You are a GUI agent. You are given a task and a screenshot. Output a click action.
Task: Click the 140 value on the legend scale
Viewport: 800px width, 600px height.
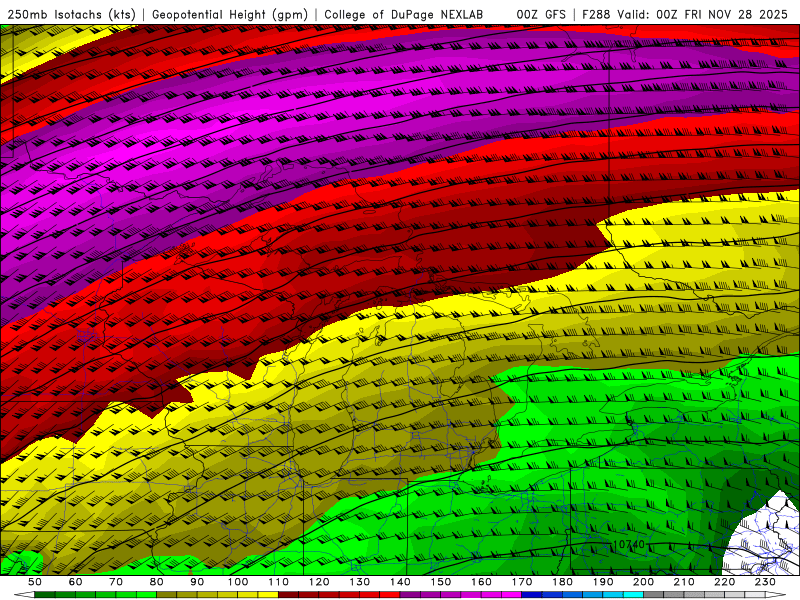point(400,582)
